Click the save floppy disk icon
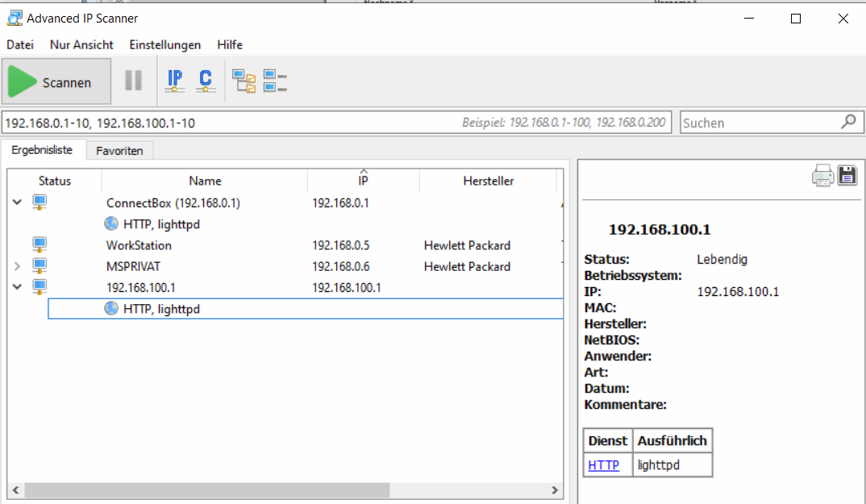 point(847,176)
